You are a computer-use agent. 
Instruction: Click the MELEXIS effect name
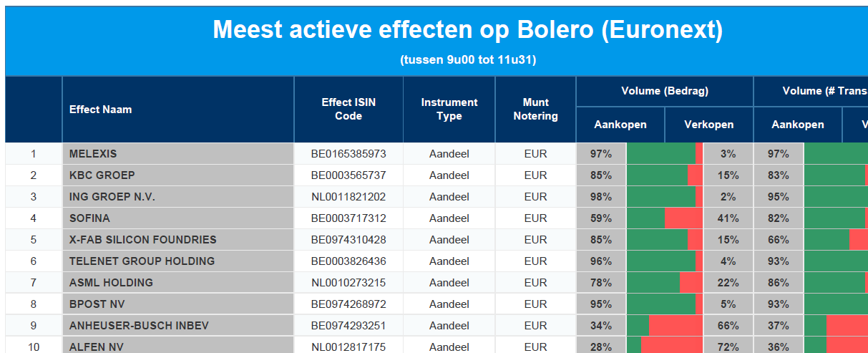pyautogui.click(x=93, y=154)
